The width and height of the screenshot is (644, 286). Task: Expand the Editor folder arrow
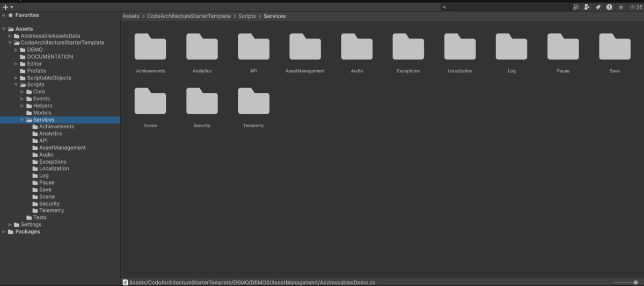pos(16,64)
